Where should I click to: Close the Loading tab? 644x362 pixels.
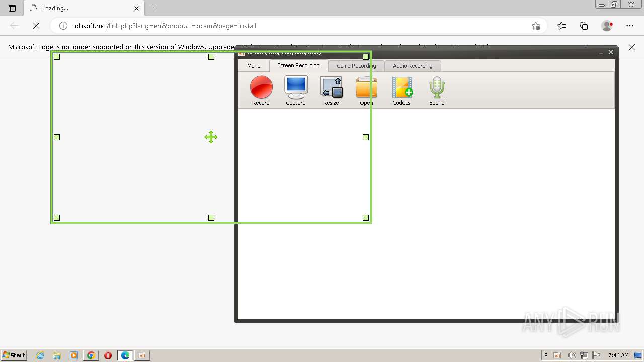point(136,8)
